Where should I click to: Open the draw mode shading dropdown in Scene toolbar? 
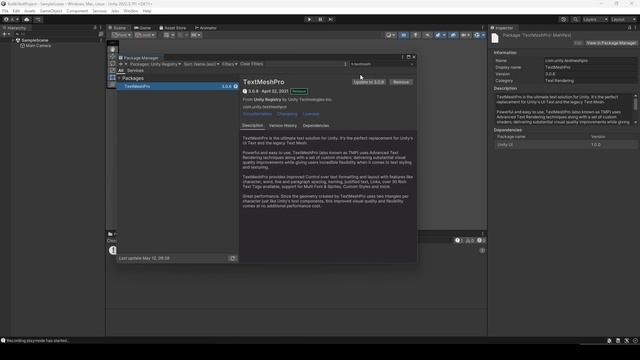point(391,35)
